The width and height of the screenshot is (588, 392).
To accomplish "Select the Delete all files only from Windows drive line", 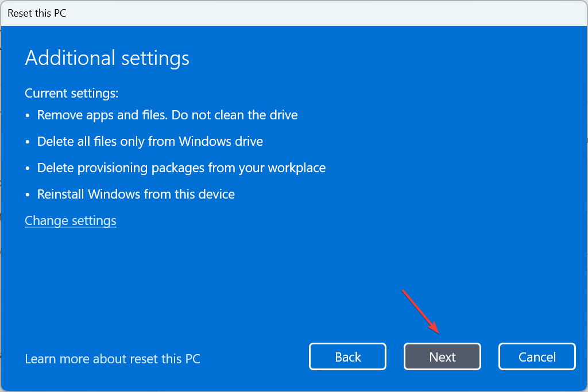I will click(x=150, y=141).
